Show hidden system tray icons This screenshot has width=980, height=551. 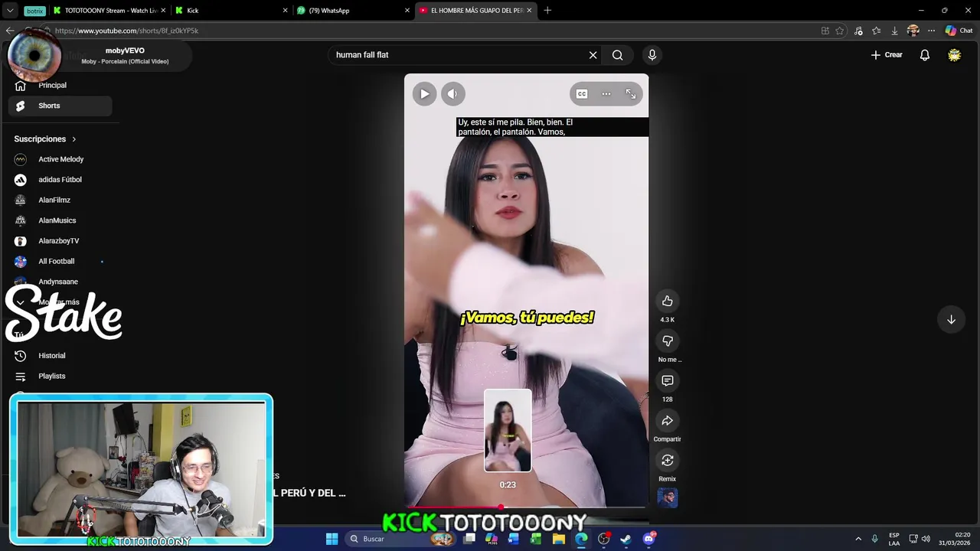(x=858, y=539)
